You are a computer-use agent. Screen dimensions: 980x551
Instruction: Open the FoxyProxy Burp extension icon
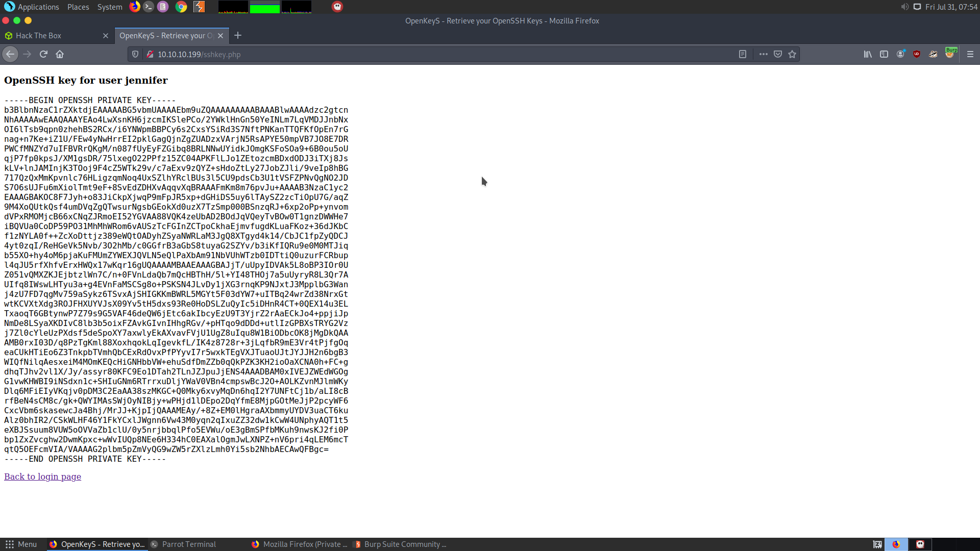click(x=950, y=53)
